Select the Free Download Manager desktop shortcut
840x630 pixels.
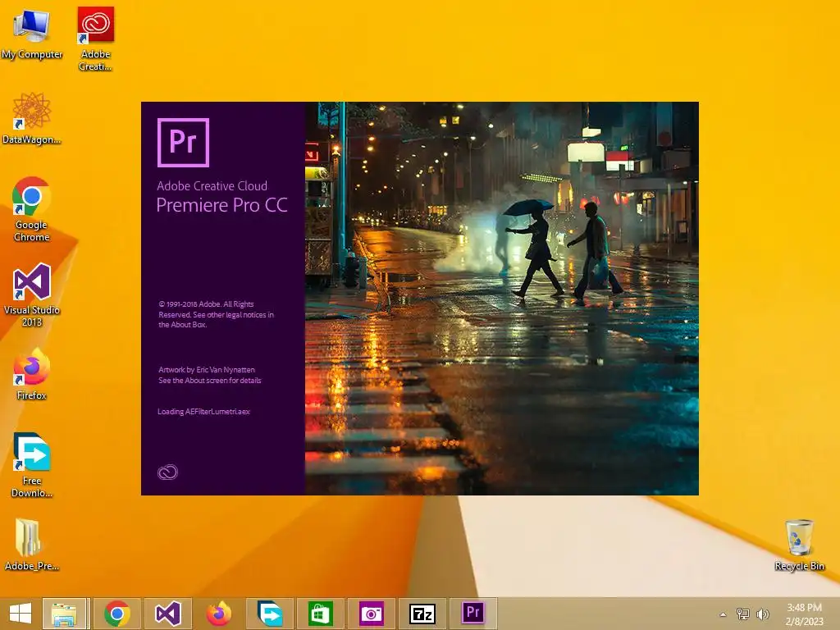coord(32,465)
